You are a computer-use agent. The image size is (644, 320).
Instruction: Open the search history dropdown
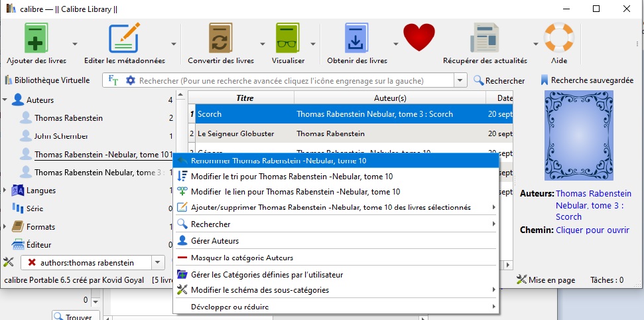[x=460, y=80]
